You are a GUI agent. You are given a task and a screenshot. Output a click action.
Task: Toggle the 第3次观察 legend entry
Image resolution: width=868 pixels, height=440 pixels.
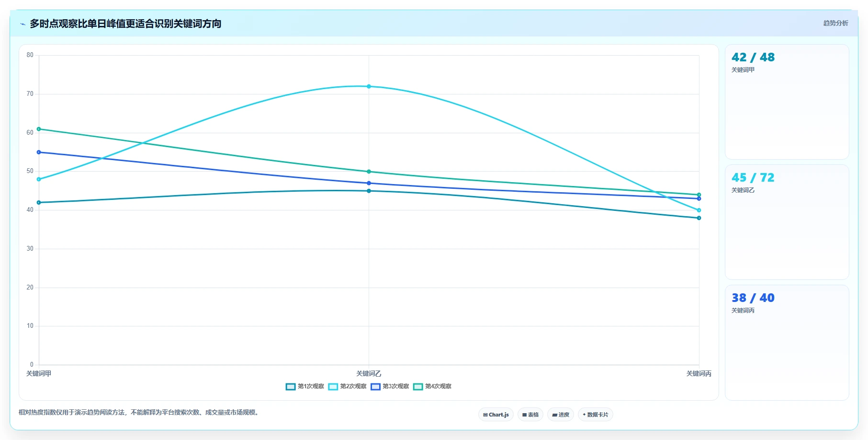point(390,386)
